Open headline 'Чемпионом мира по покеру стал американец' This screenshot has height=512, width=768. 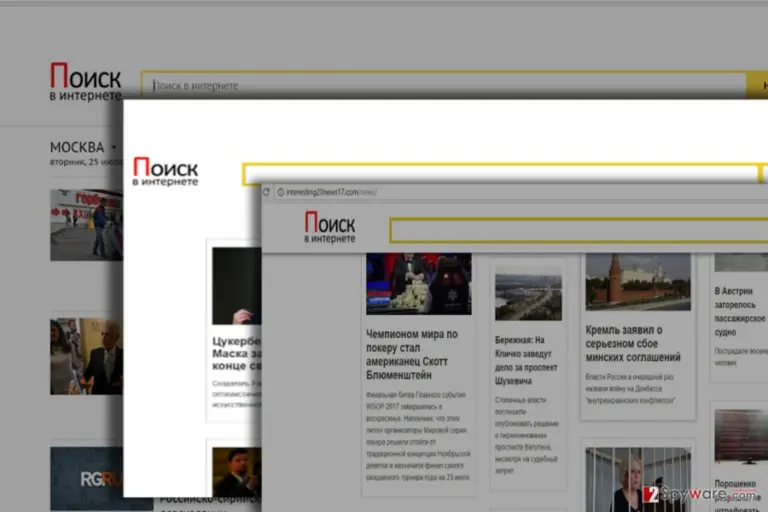pyautogui.click(x=412, y=355)
